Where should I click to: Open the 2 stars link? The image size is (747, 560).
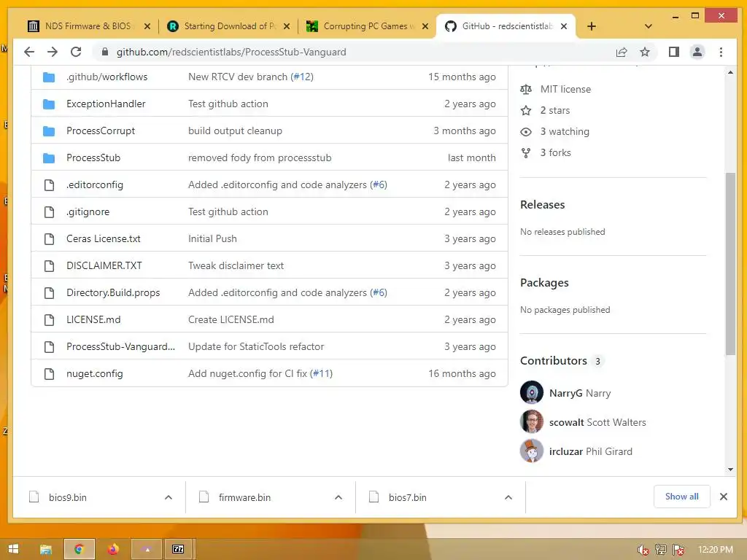pyautogui.click(x=554, y=111)
